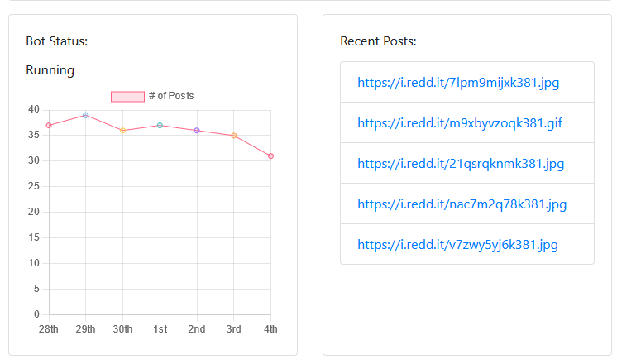Screen dimensions: 617x364
Task: Select the 28th data point on chart
Action: pos(49,126)
